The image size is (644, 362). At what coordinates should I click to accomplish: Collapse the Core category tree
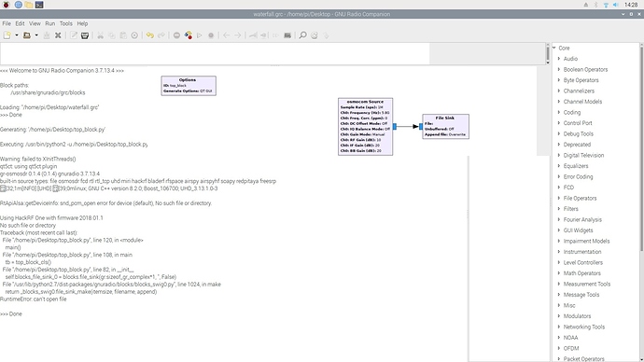pyautogui.click(x=554, y=48)
